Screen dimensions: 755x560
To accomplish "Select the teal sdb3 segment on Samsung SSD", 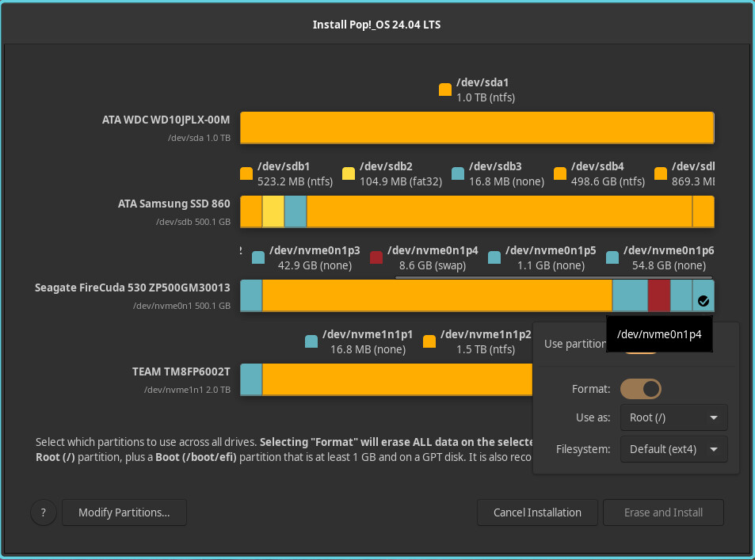I will [296, 211].
